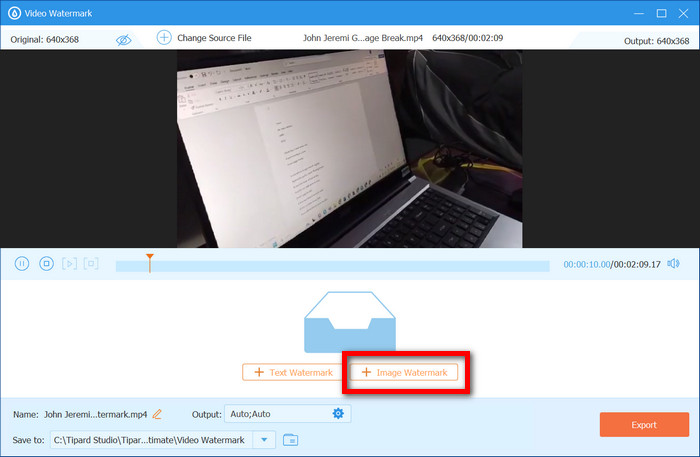Close the Video Watermark window
This screenshot has height=457, width=700.
[683, 13]
